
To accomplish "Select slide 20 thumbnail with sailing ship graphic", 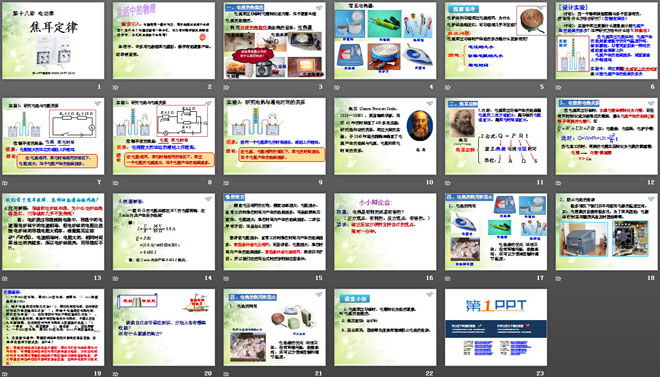I will 164,327.
